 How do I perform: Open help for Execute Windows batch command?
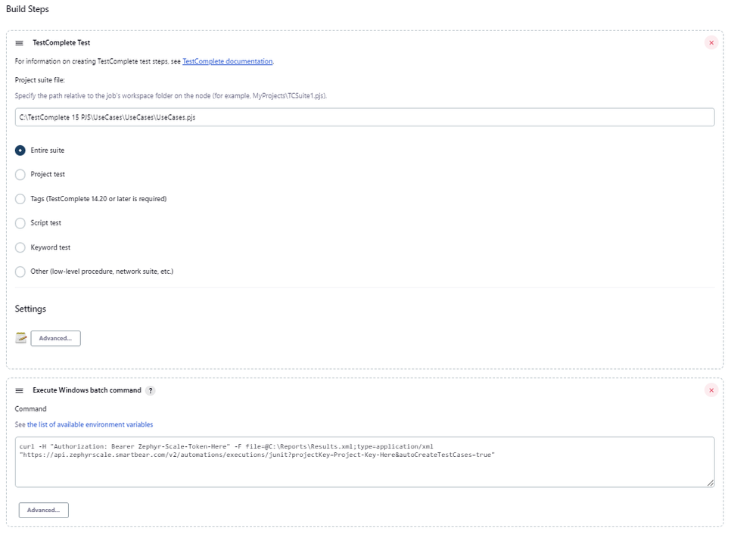pos(151,390)
